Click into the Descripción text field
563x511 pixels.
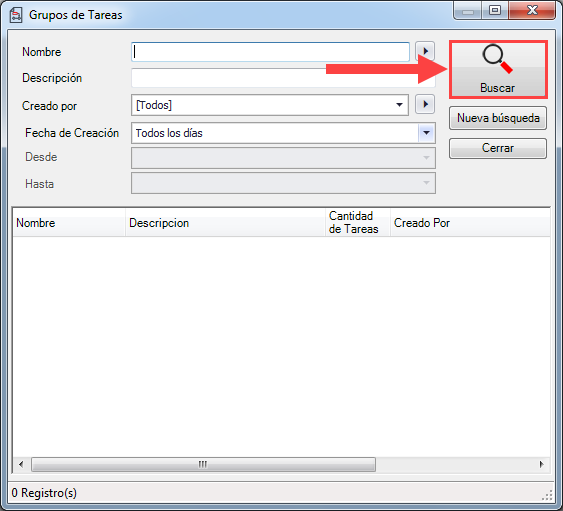pos(283,78)
